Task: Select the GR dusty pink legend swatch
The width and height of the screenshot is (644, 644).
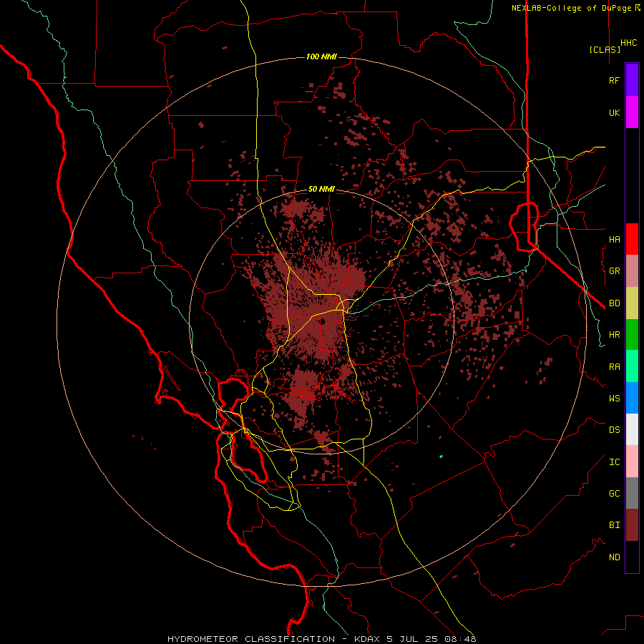Action: pos(632,271)
